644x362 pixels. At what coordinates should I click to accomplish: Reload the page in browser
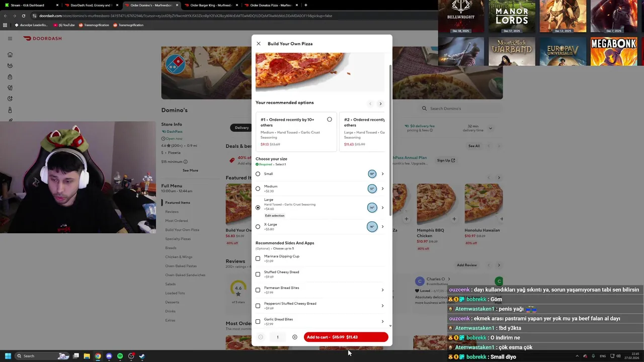coord(24,16)
